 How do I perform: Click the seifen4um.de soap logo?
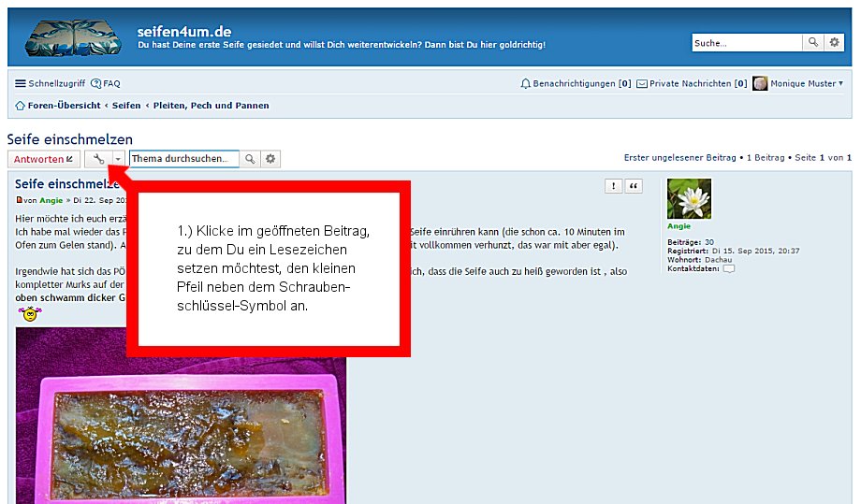(73, 38)
